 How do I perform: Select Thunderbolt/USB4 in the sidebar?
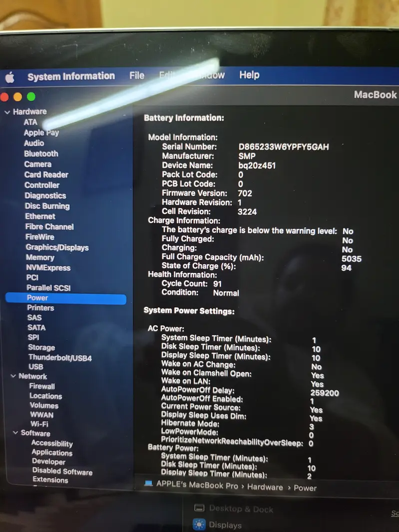pyautogui.click(x=60, y=358)
